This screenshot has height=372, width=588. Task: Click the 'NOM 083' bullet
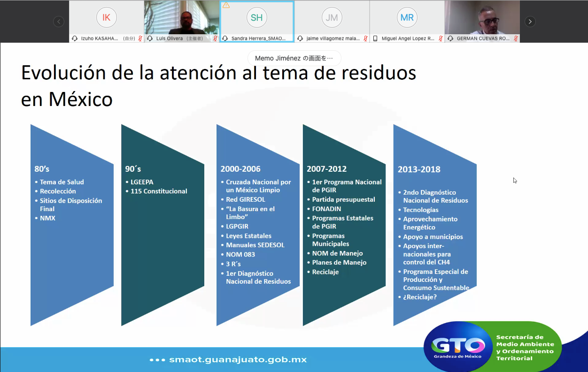pos(240,254)
